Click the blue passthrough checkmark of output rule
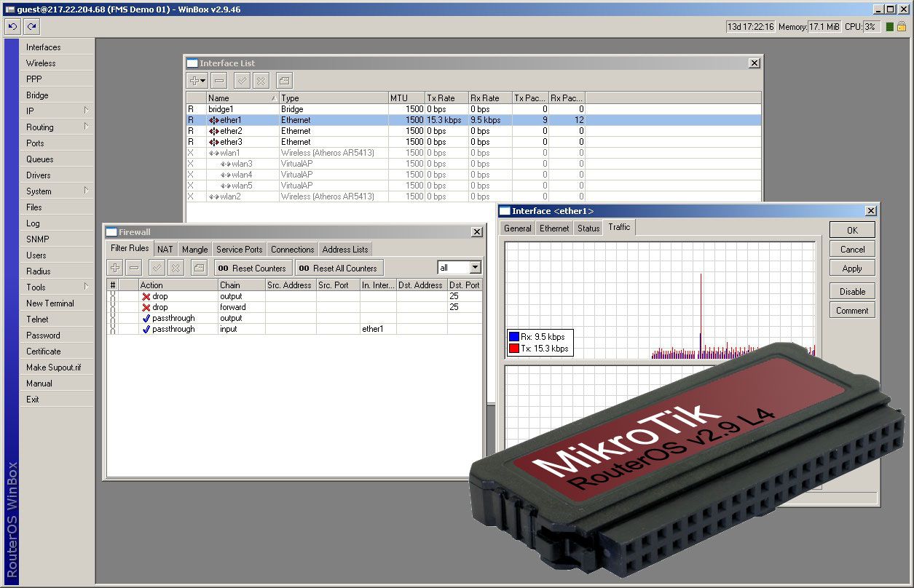This screenshot has height=588, width=914. tap(146, 318)
